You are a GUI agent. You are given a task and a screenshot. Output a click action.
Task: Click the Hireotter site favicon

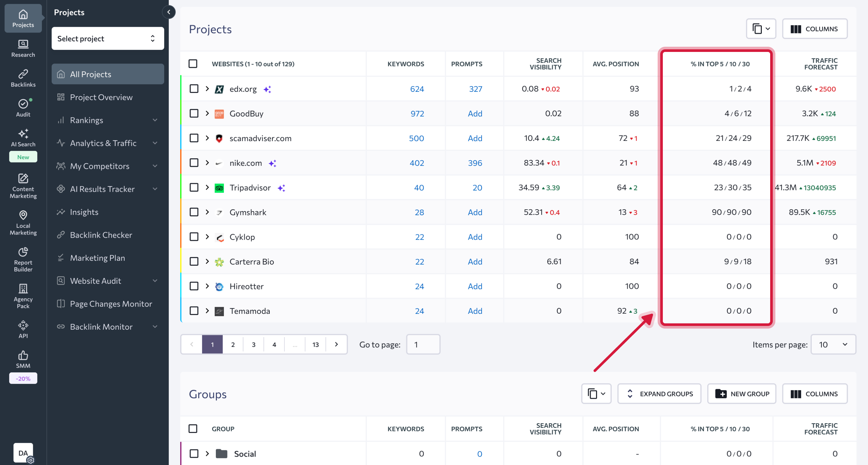click(x=219, y=286)
